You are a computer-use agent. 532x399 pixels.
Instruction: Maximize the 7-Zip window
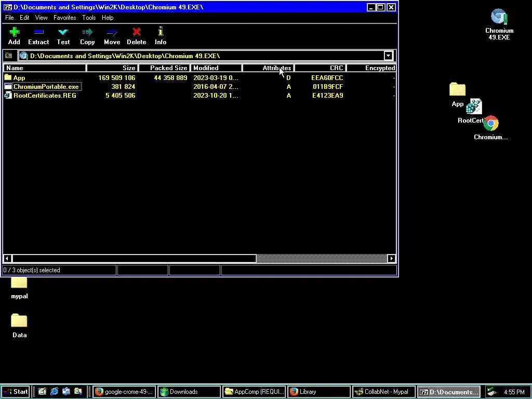click(381, 7)
